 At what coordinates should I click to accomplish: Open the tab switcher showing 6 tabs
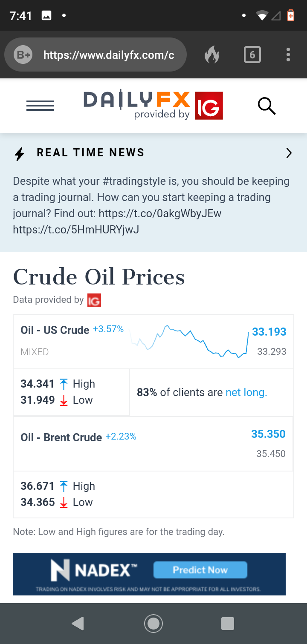click(252, 55)
